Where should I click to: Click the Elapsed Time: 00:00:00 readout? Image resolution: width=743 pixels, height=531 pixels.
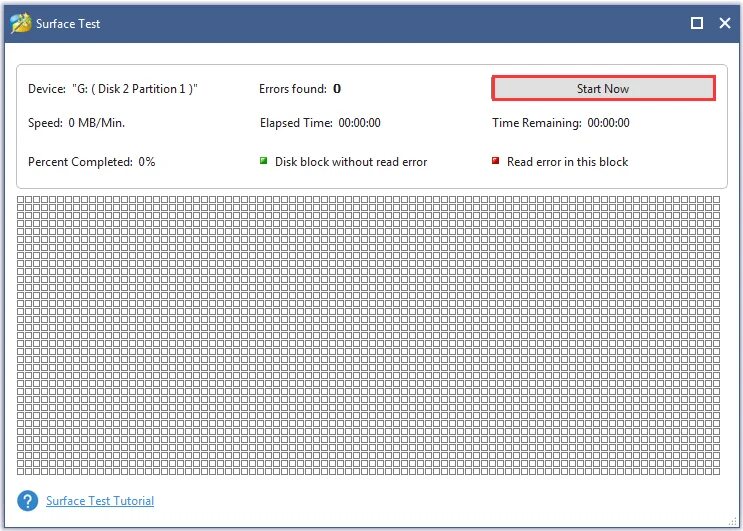coord(320,123)
